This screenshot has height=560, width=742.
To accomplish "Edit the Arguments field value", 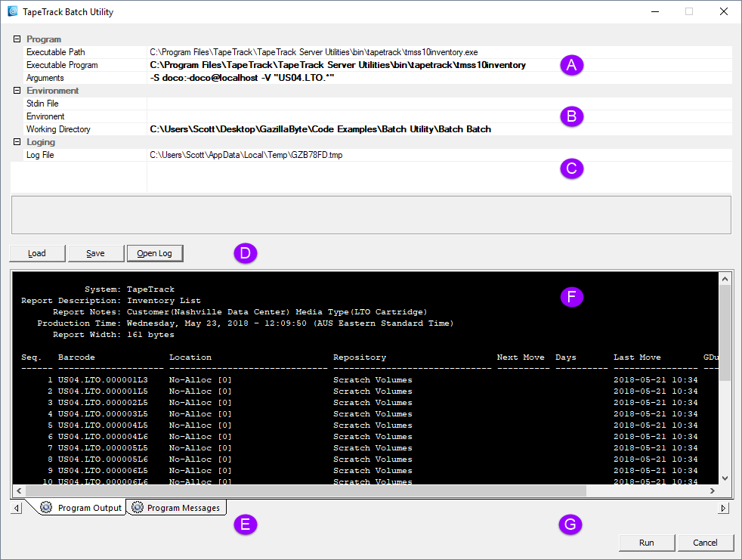I will (x=439, y=78).
